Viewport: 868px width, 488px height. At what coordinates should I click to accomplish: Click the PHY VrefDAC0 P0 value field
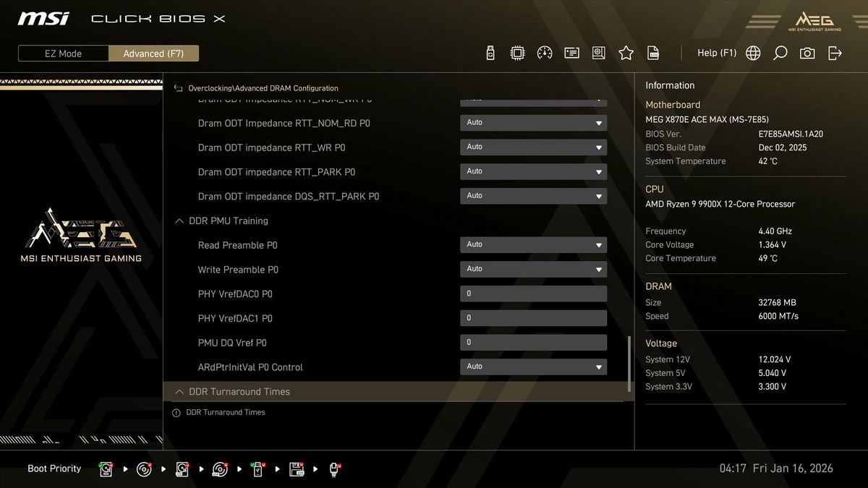(x=533, y=294)
